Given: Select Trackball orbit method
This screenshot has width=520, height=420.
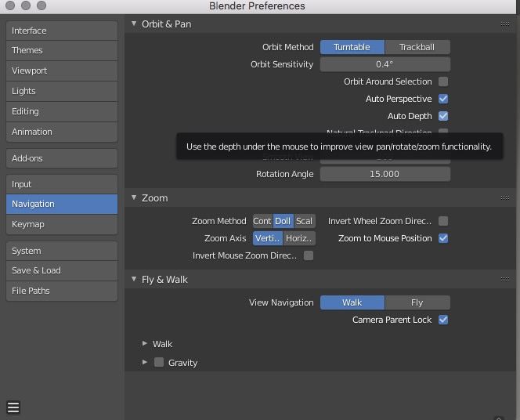Looking at the screenshot, I should [x=417, y=47].
